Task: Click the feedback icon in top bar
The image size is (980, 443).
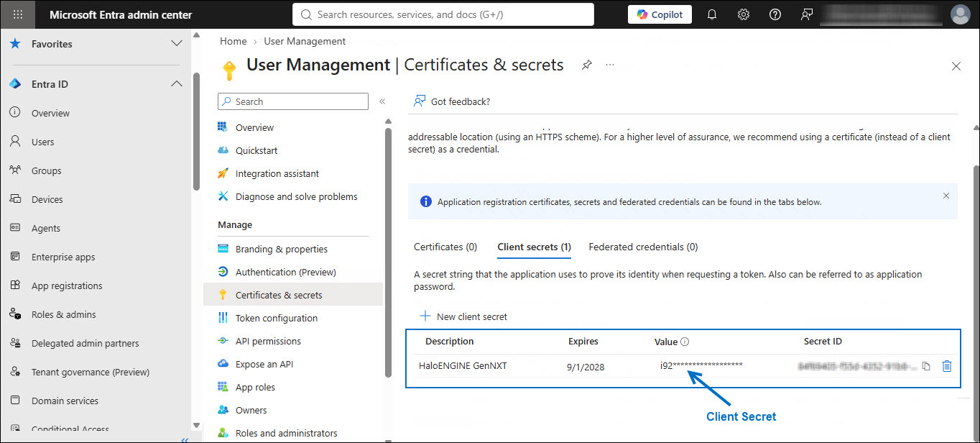Action: point(807,14)
